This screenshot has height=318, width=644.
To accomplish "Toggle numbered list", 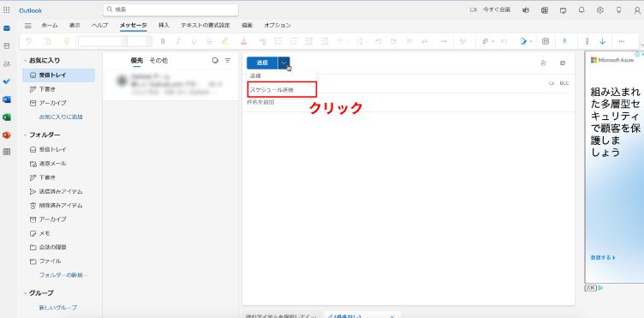I will [x=294, y=41].
